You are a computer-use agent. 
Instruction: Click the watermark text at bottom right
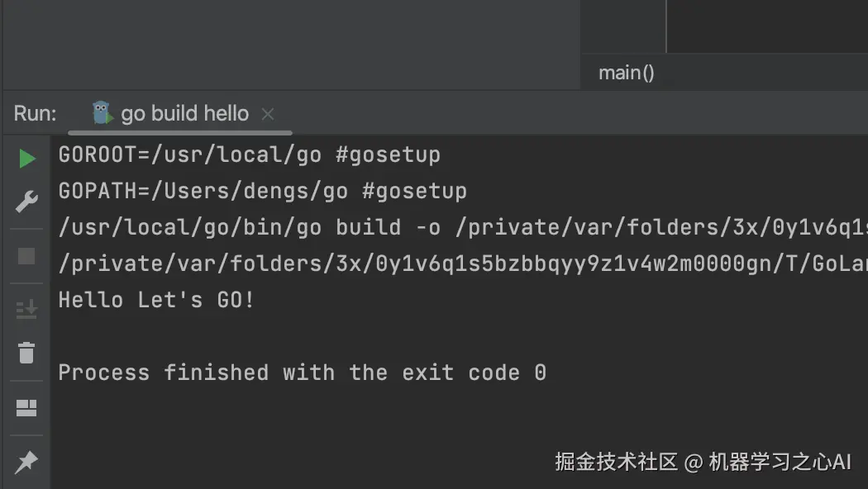(x=703, y=462)
